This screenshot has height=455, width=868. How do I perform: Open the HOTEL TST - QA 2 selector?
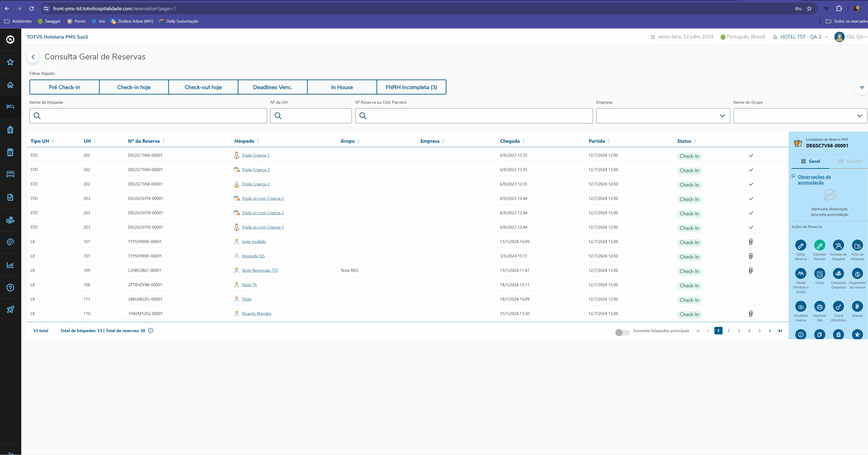click(x=801, y=37)
